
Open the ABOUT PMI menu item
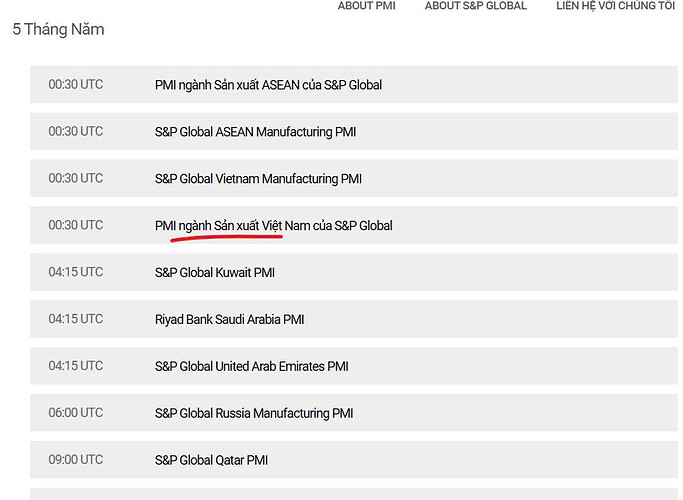[x=366, y=6]
